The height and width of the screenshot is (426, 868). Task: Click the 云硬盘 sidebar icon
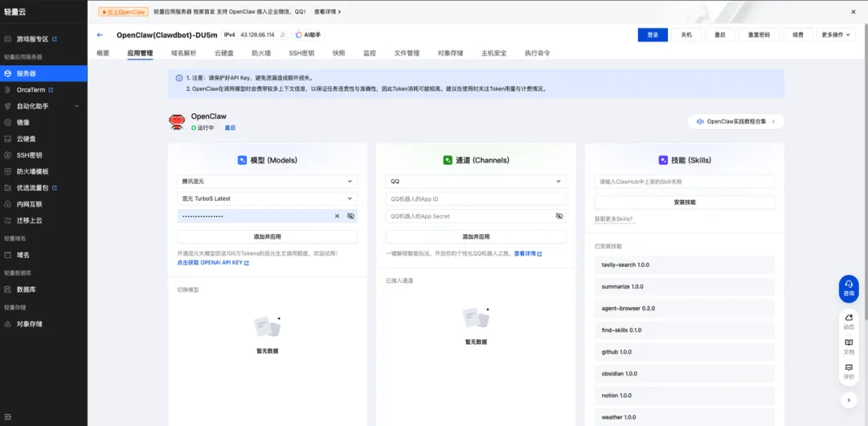click(8, 139)
